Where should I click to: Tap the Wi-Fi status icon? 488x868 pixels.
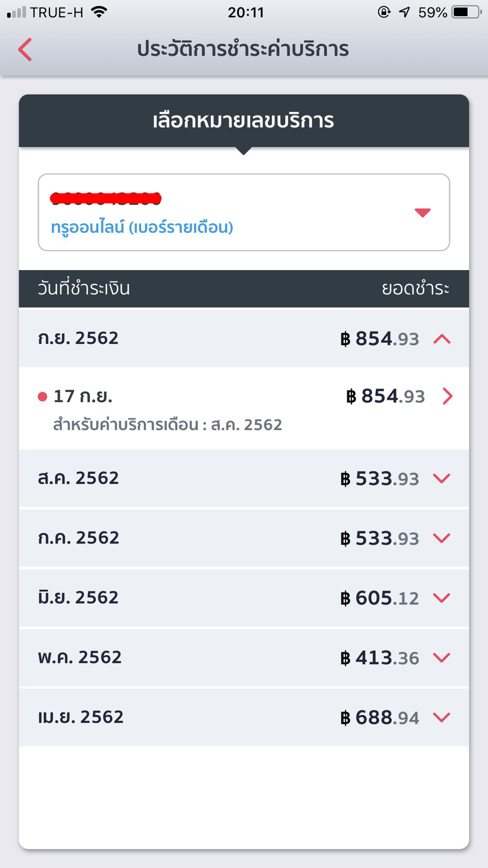[99, 12]
